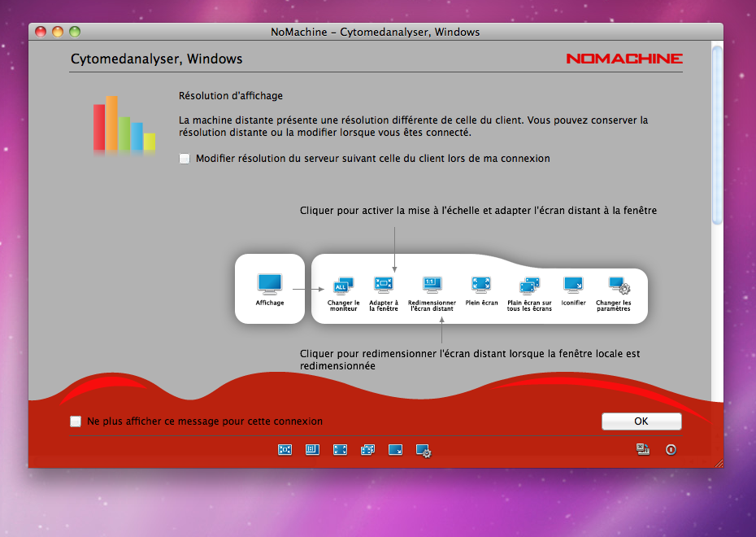Click the fit-to-window icon in the red toolbar
Screen dimensions: 756x537
(x=285, y=450)
